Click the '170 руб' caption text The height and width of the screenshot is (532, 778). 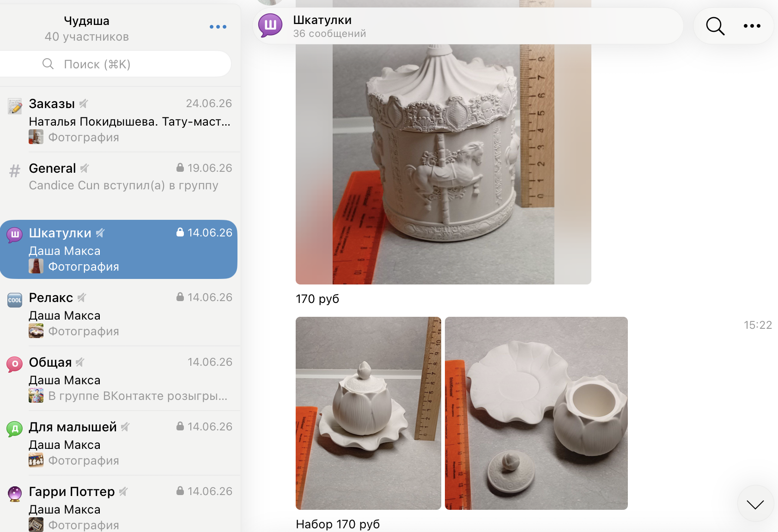pyautogui.click(x=317, y=299)
